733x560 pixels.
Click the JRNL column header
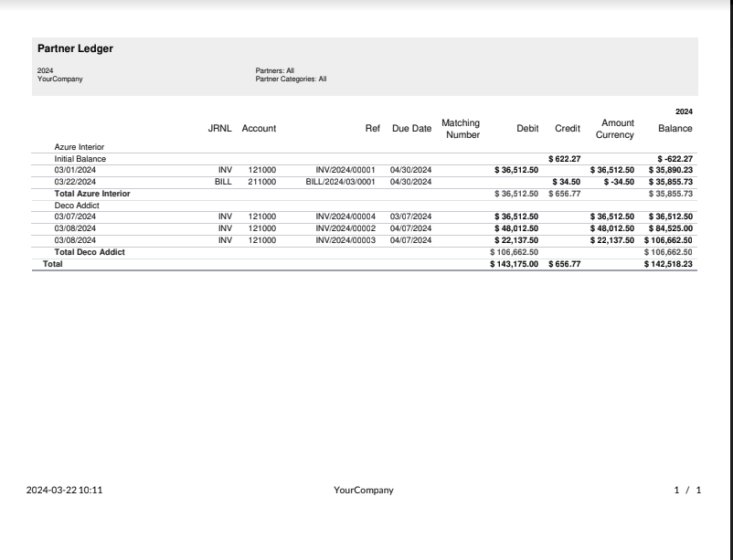point(219,129)
